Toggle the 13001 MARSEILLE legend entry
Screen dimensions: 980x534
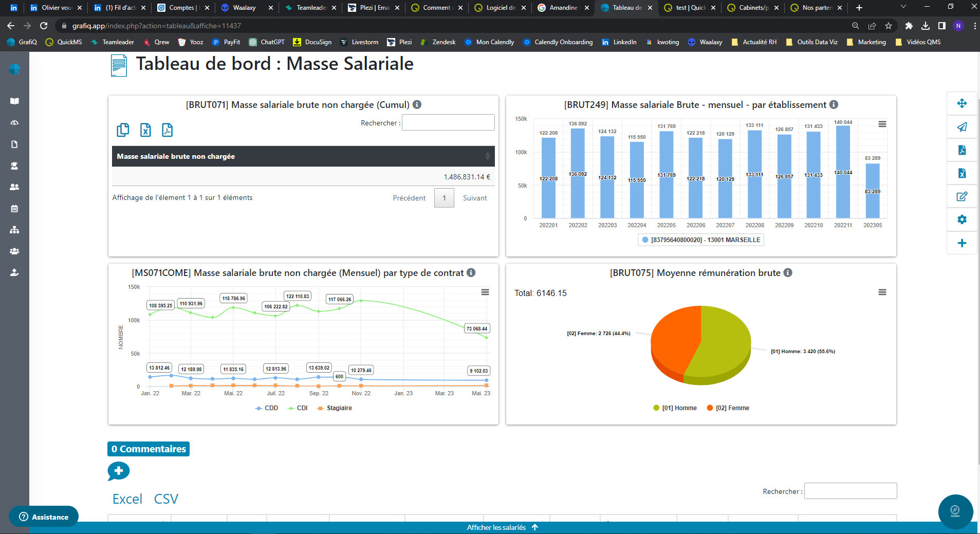tap(701, 240)
